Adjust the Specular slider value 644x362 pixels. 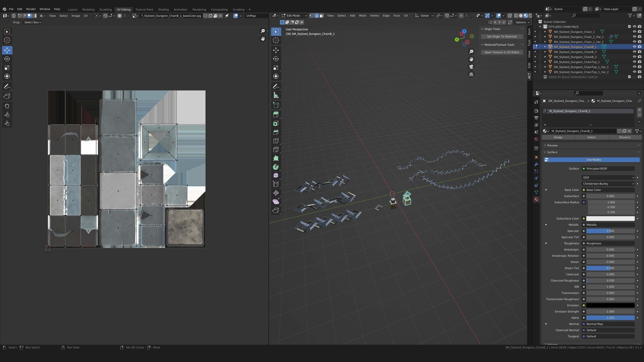tap(610, 231)
